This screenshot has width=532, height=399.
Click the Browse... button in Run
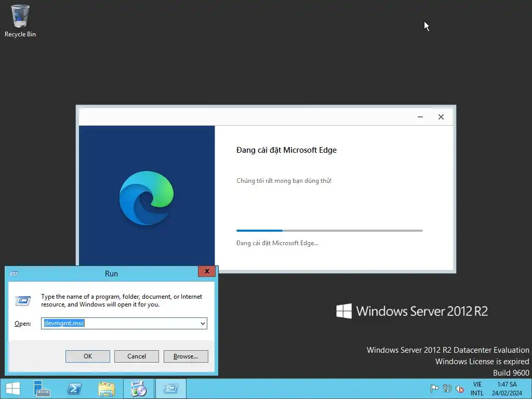[x=185, y=356]
